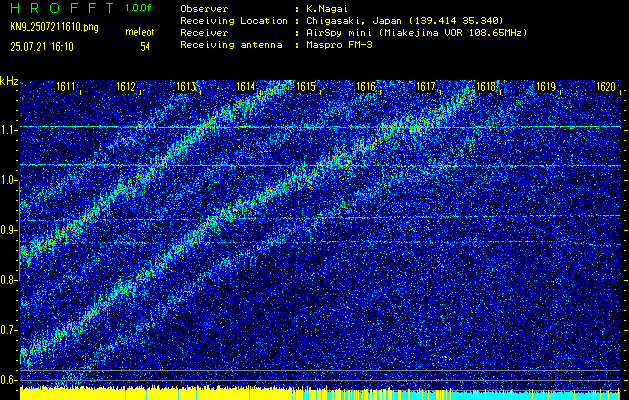The image size is (629, 400).
Task: Click time marker 1614
Action: [246, 86]
